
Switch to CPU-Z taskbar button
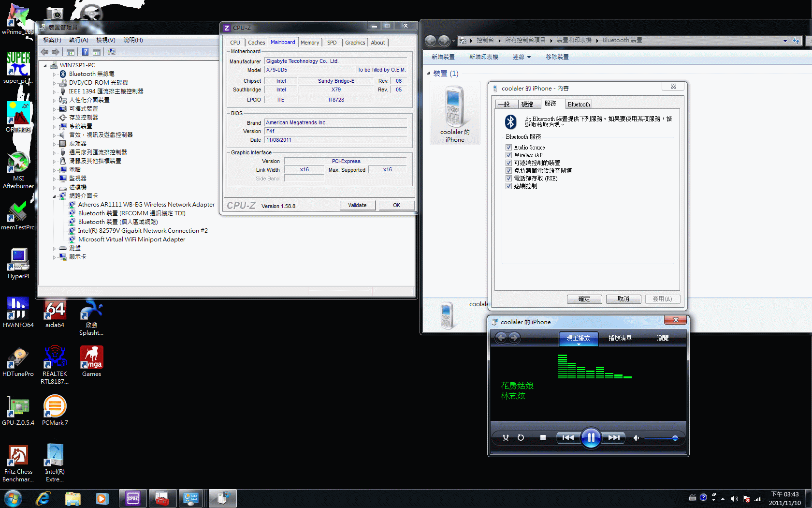pos(132,498)
